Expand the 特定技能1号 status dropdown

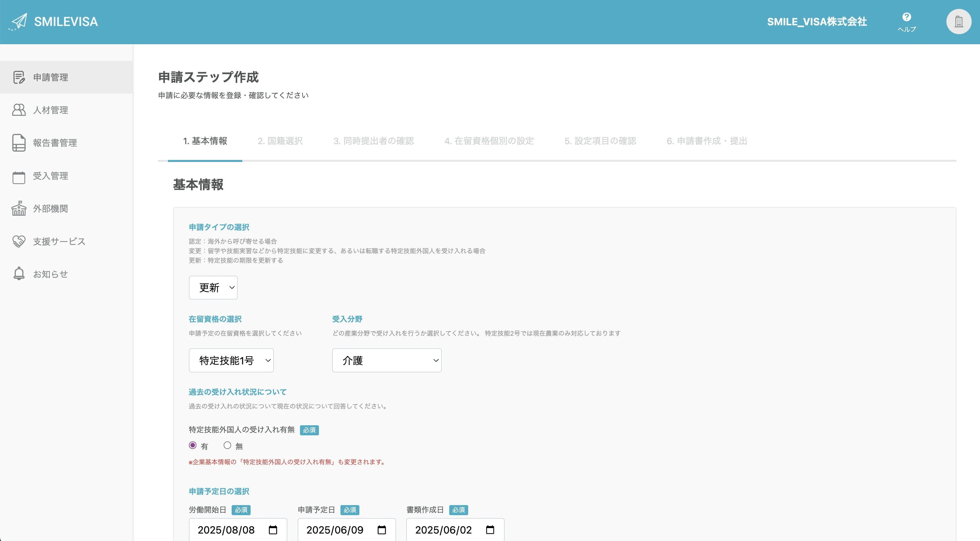(231, 360)
